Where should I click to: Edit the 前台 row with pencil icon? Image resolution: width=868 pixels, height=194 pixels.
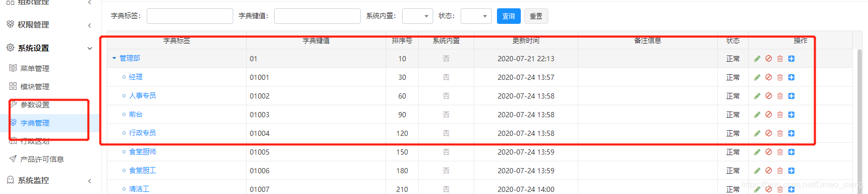[757, 115]
